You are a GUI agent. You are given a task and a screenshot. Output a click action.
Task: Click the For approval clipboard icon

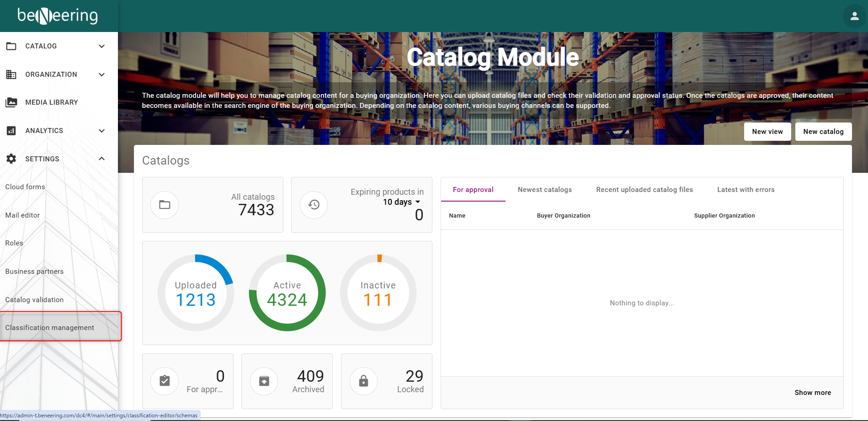coord(165,381)
